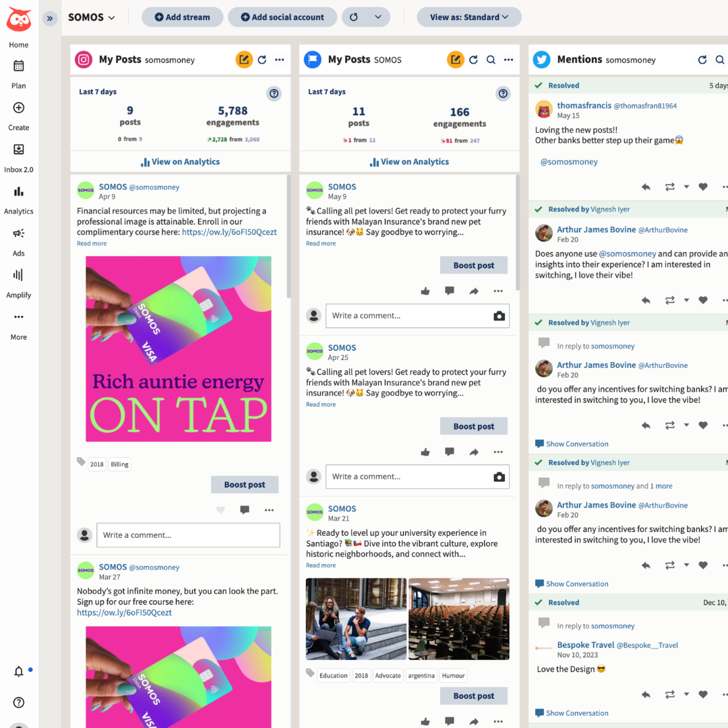View on Analytics for Instagram stream
The height and width of the screenshot is (728, 728).
point(180,162)
